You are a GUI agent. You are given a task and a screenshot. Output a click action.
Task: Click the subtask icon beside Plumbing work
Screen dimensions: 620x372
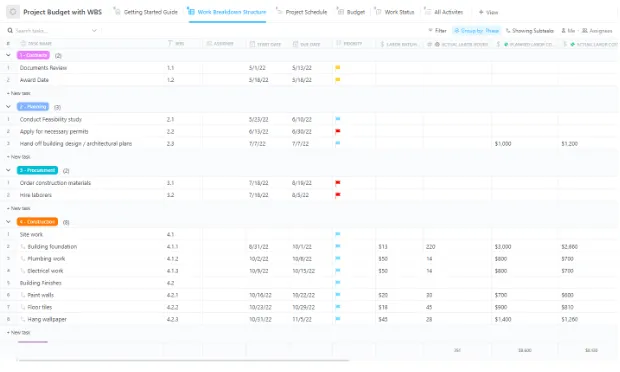click(x=23, y=259)
